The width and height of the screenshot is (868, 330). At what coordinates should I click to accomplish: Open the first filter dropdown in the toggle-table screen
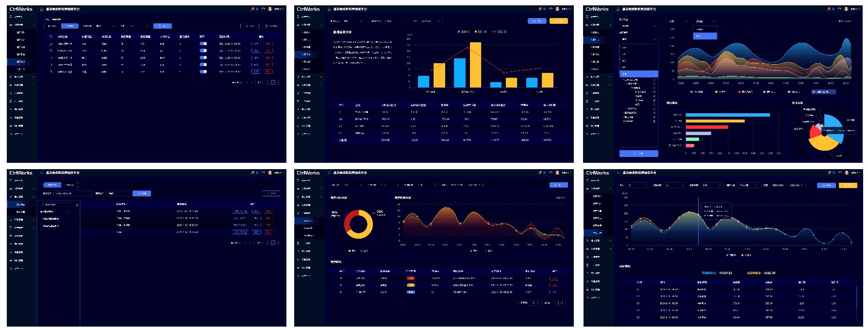click(x=105, y=26)
